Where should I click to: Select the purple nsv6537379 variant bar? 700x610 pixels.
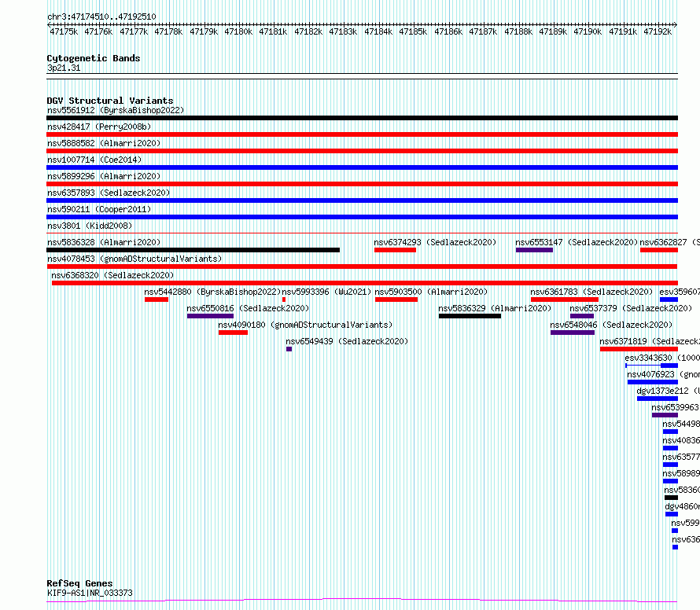pyautogui.click(x=582, y=316)
